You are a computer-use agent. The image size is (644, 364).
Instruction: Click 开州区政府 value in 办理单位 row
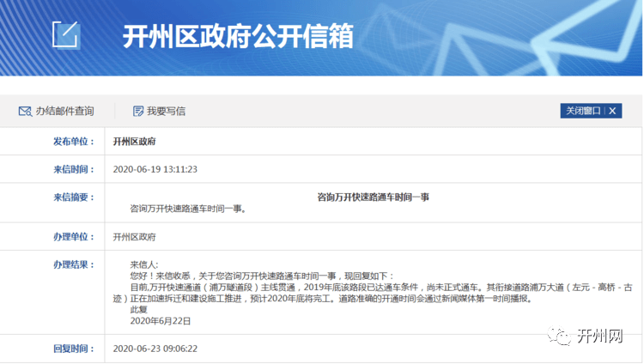[x=134, y=235]
